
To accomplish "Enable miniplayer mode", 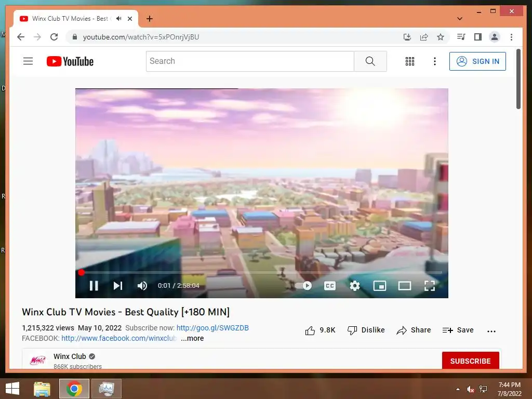I will [x=379, y=286].
